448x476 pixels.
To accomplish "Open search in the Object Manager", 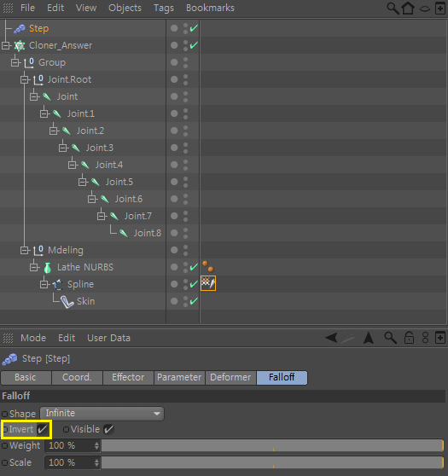I will [393, 9].
